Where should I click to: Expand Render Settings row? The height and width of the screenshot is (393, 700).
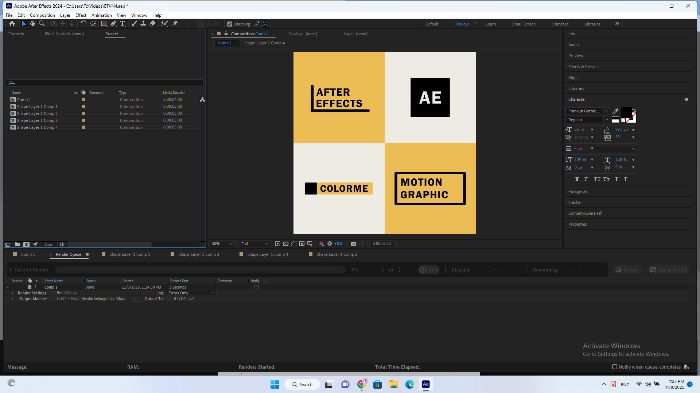tap(12, 293)
